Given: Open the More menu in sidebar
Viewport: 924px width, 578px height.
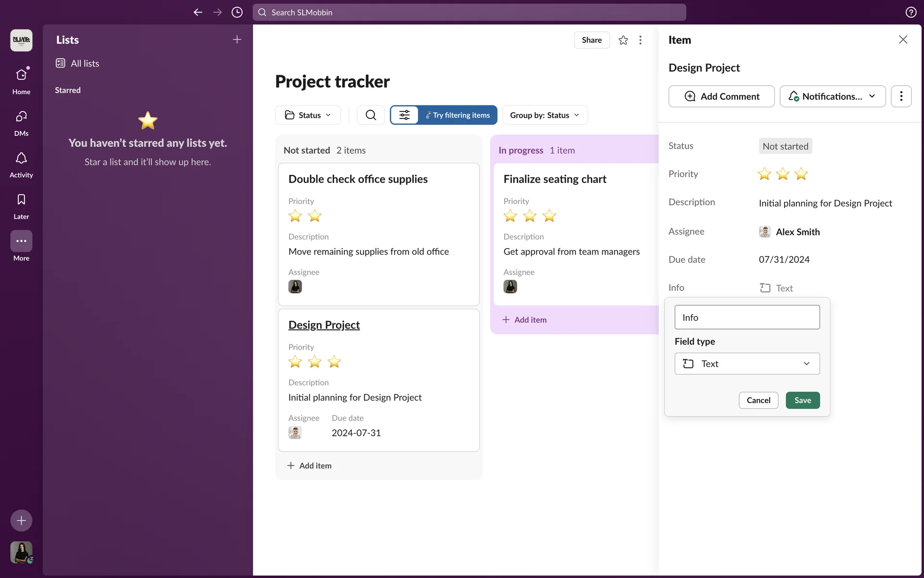Looking at the screenshot, I should click(21, 241).
